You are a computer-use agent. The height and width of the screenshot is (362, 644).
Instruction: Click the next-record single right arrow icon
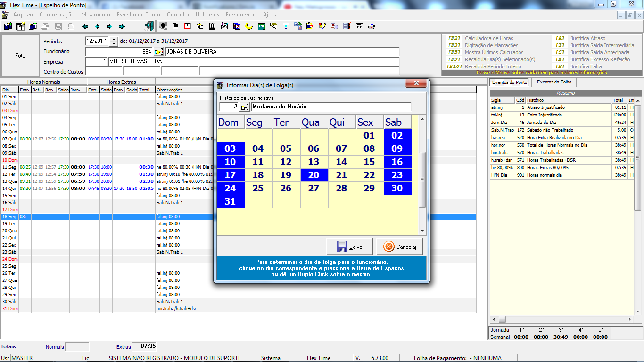click(x=109, y=26)
